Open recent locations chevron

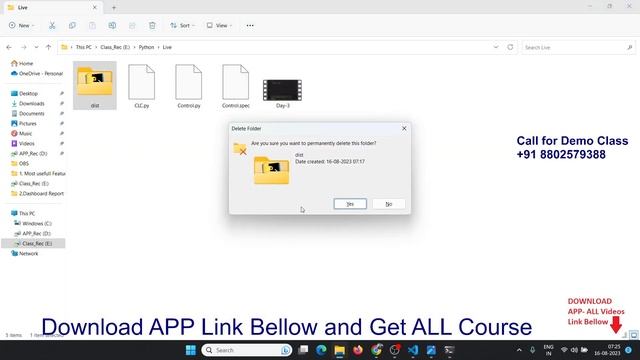click(x=36, y=47)
